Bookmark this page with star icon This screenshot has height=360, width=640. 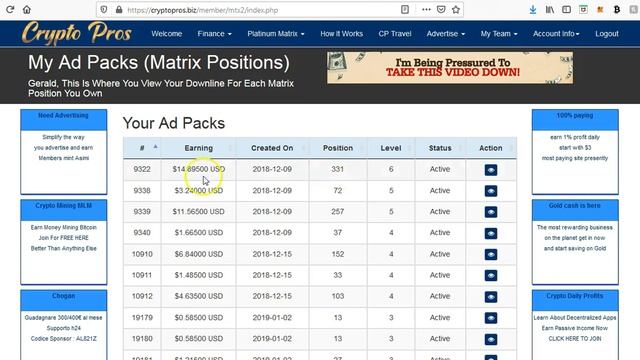pyautogui.click(x=456, y=9)
